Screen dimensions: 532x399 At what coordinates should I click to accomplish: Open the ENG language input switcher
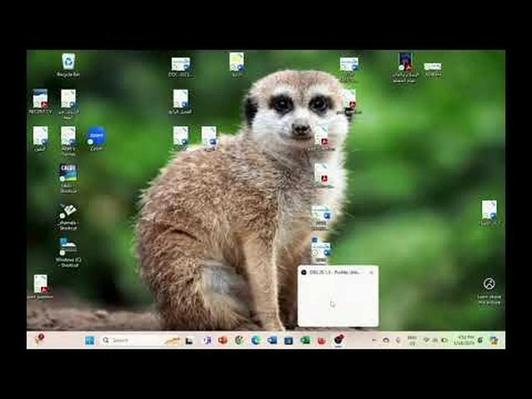coord(412,340)
